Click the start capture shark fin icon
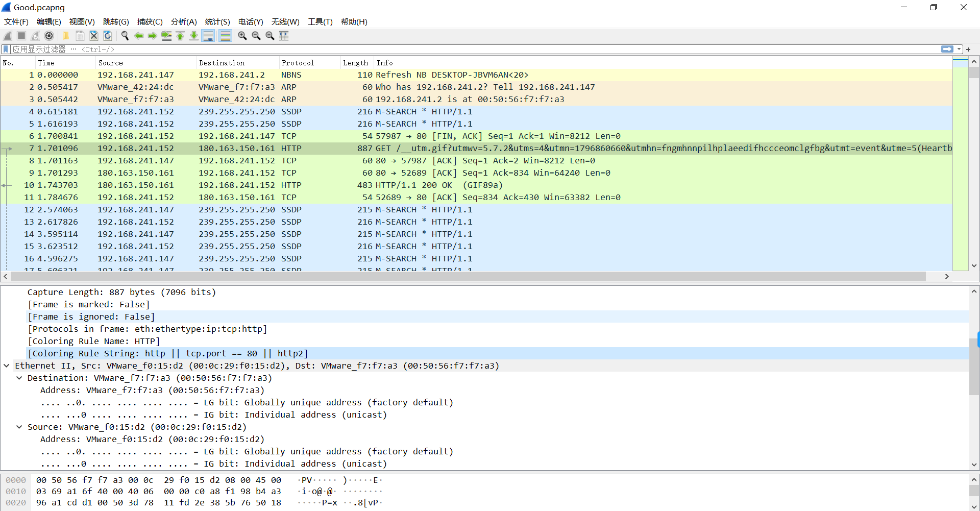Image resolution: width=980 pixels, height=511 pixels. pos(8,36)
